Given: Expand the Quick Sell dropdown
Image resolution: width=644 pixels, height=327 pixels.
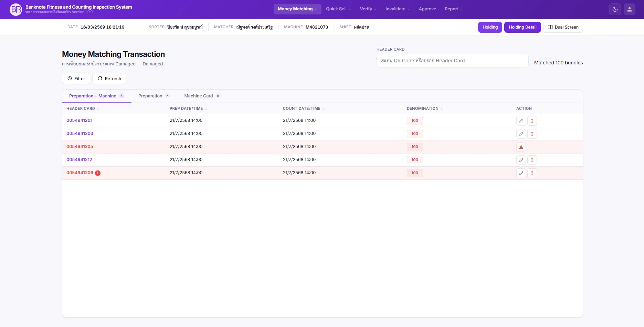Looking at the screenshot, I should [x=338, y=9].
